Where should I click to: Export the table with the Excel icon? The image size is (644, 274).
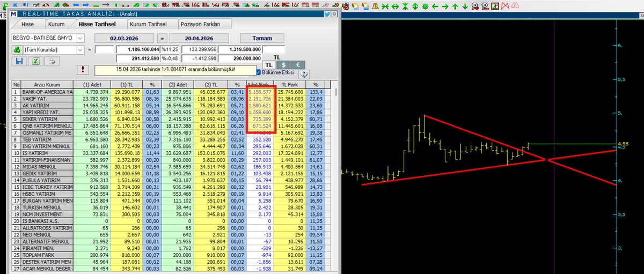35,61
